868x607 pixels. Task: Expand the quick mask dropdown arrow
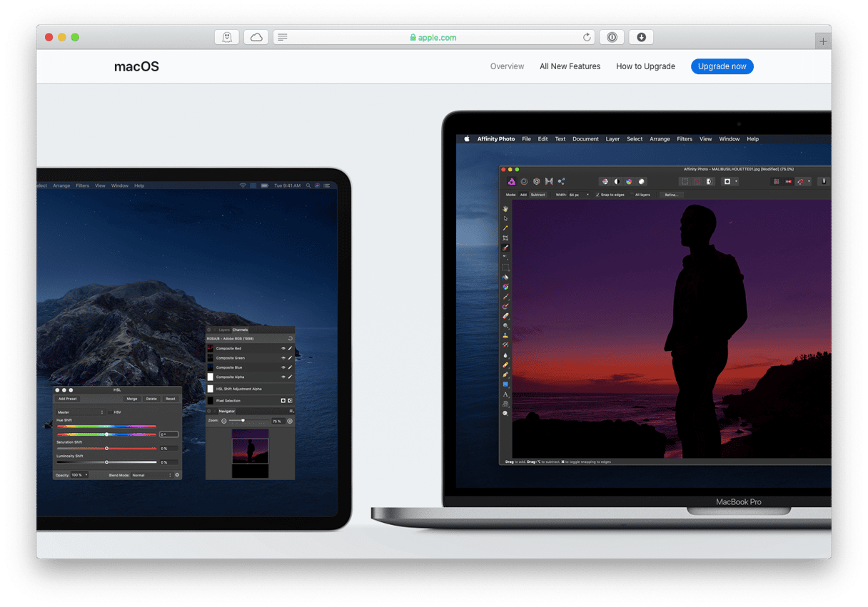click(x=736, y=182)
